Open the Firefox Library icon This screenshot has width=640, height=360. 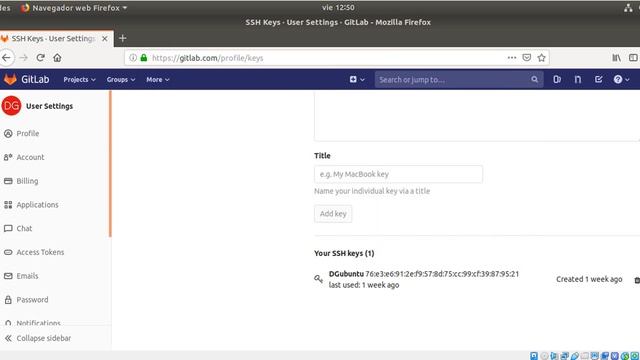pyautogui.click(x=616, y=58)
